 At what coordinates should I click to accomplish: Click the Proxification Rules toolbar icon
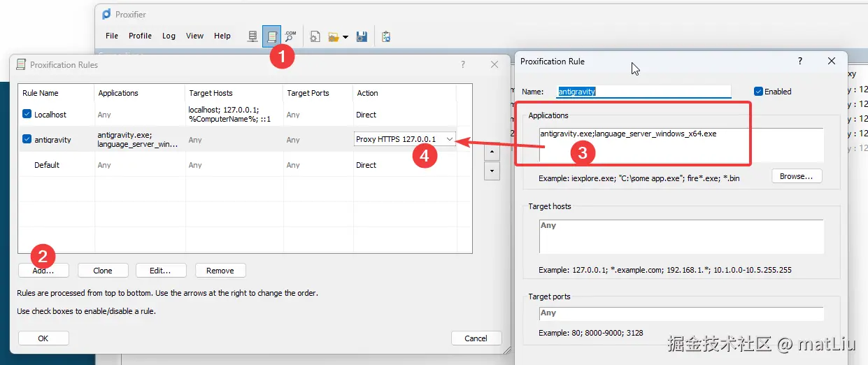271,36
